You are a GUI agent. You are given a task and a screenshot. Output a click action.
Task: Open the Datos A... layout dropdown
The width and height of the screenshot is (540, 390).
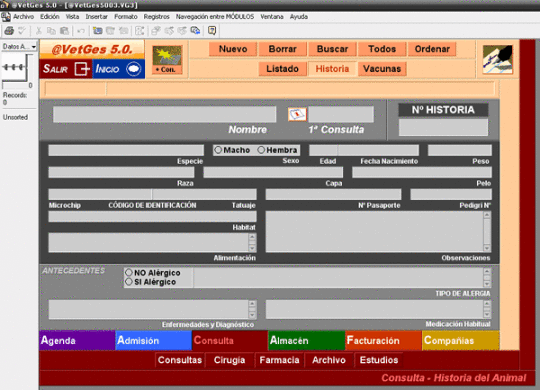(x=19, y=47)
